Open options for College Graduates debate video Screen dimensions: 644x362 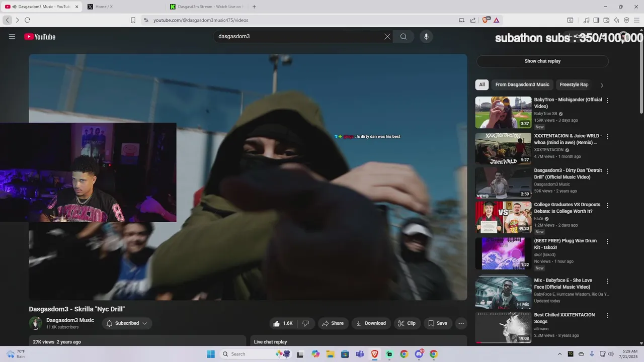click(607, 206)
